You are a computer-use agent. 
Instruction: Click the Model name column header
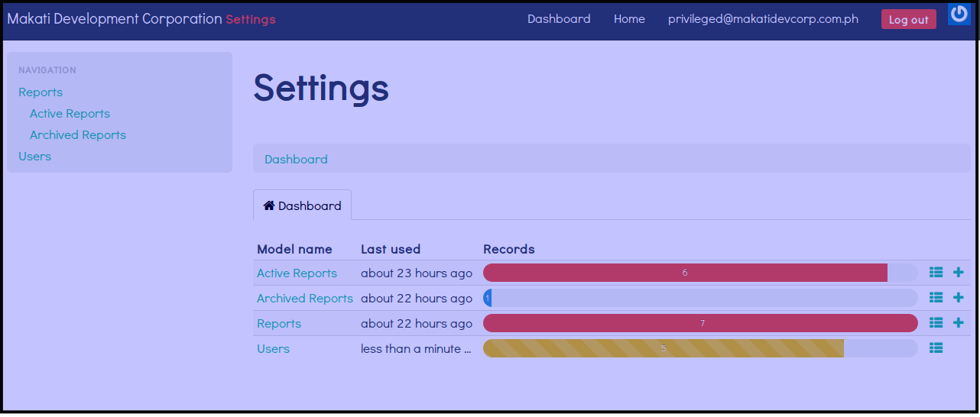294,249
